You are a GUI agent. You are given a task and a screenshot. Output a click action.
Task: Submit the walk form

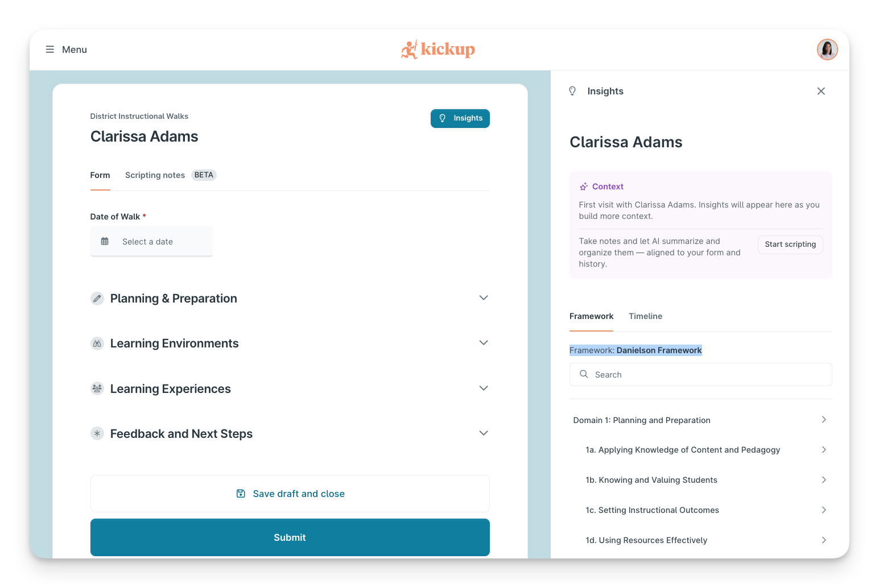290,537
